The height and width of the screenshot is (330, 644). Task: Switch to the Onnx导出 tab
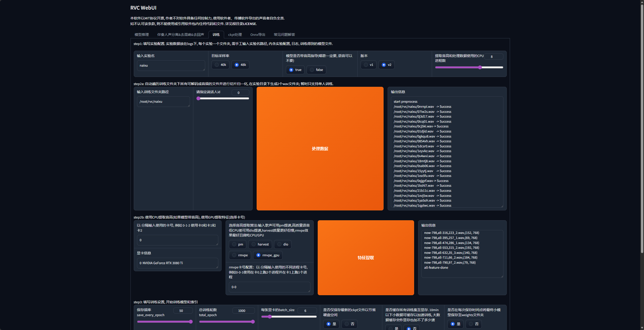click(x=258, y=35)
